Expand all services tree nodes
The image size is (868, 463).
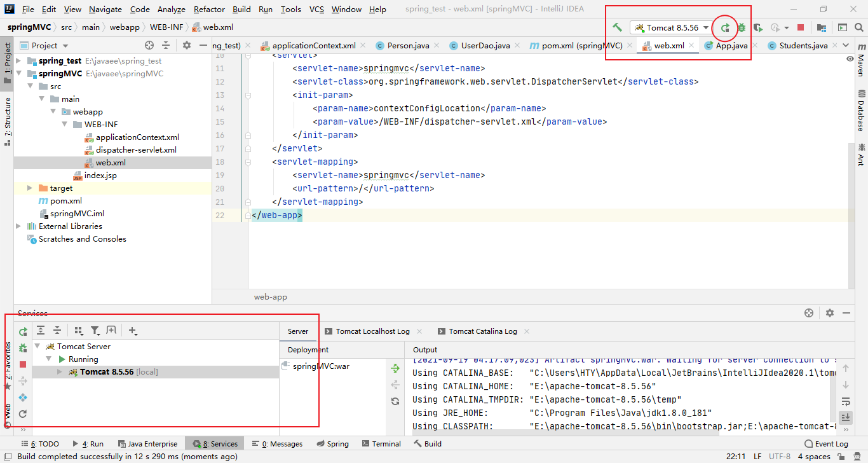tap(41, 330)
